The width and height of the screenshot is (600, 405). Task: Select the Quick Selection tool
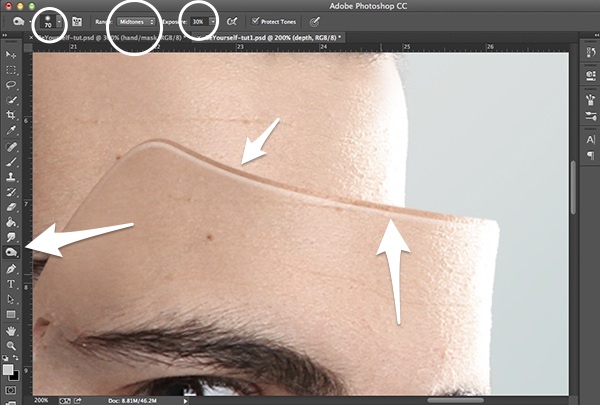[x=11, y=100]
